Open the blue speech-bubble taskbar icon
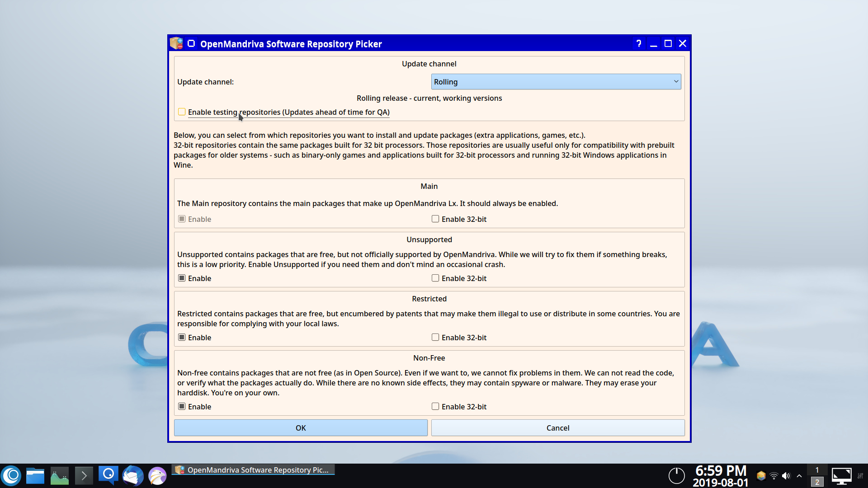This screenshot has width=868, height=488. pyautogui.click(x=108, y=476)
